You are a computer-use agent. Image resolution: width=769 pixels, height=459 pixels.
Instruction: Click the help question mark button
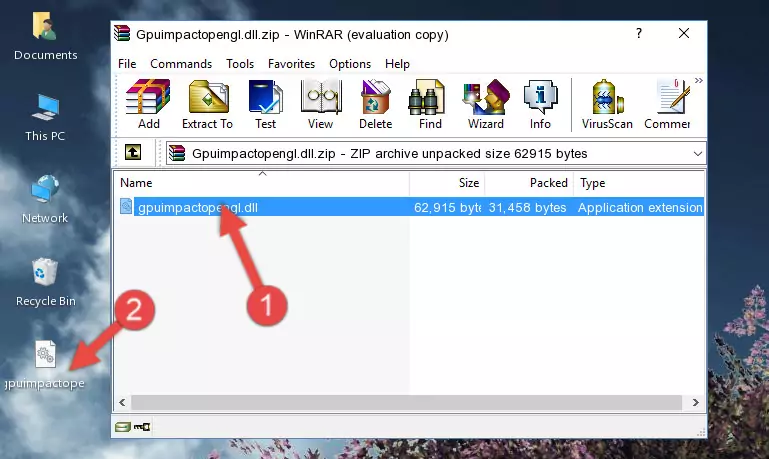pos(639,33)
